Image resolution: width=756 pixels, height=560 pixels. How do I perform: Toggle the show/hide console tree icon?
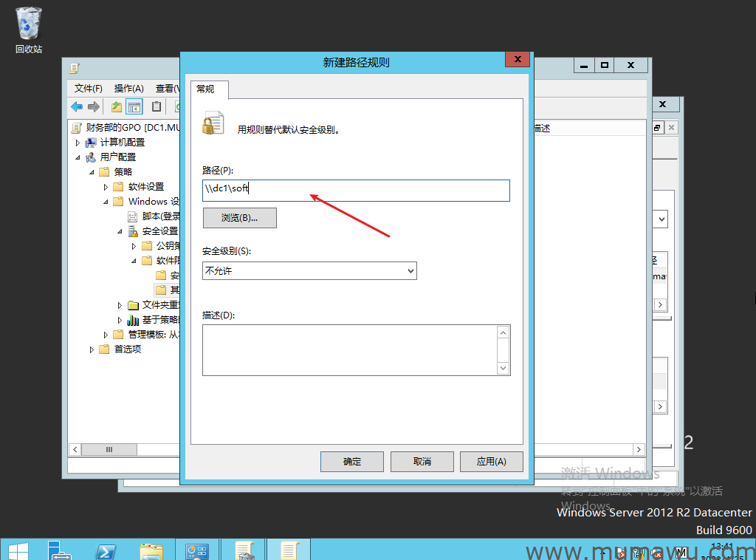[x=134, y=106]
